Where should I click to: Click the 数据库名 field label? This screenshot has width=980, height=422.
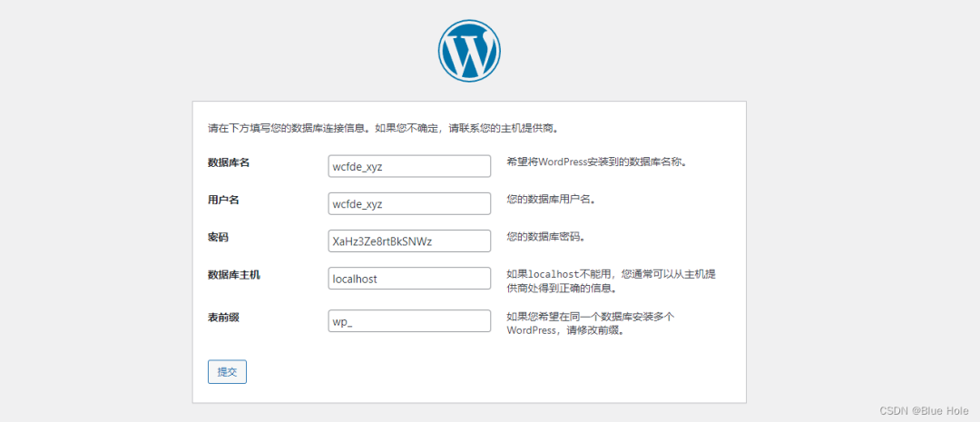(x=229, y=162)
